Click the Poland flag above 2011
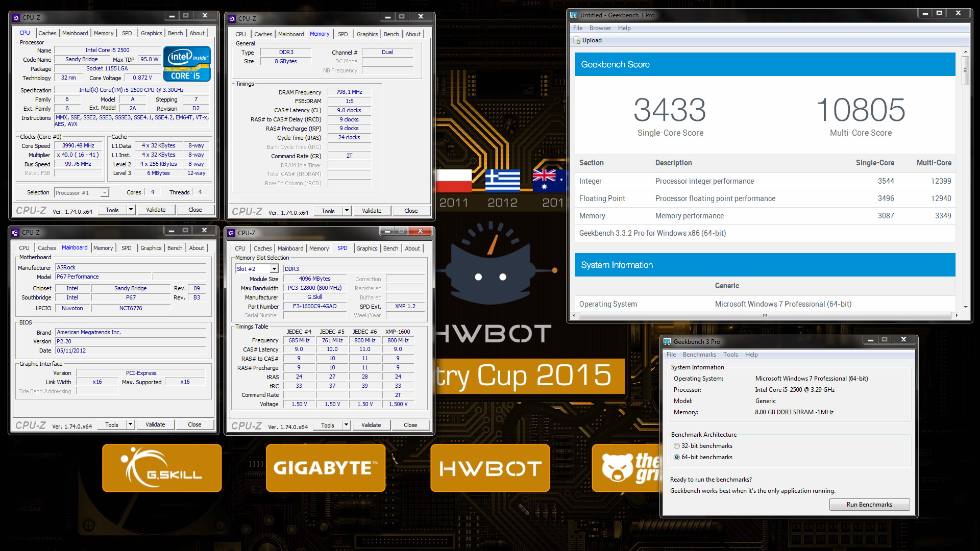 coord(454,181)
